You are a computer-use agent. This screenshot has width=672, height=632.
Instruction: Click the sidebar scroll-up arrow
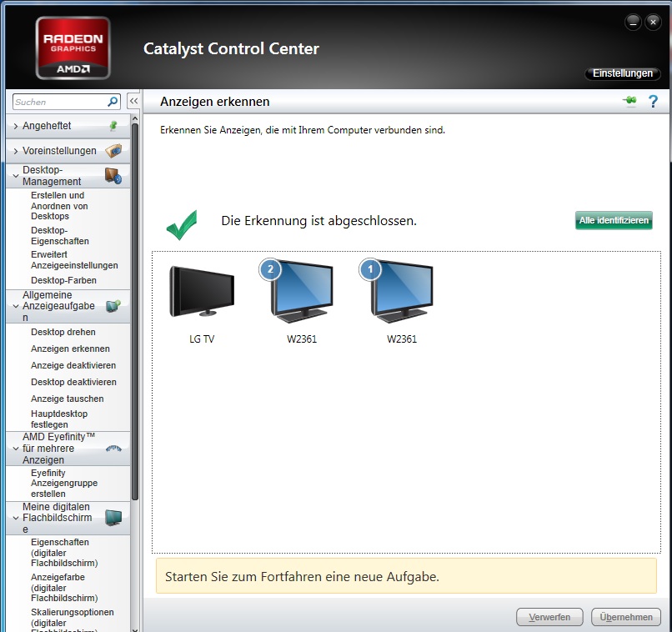tap(135, 118)
